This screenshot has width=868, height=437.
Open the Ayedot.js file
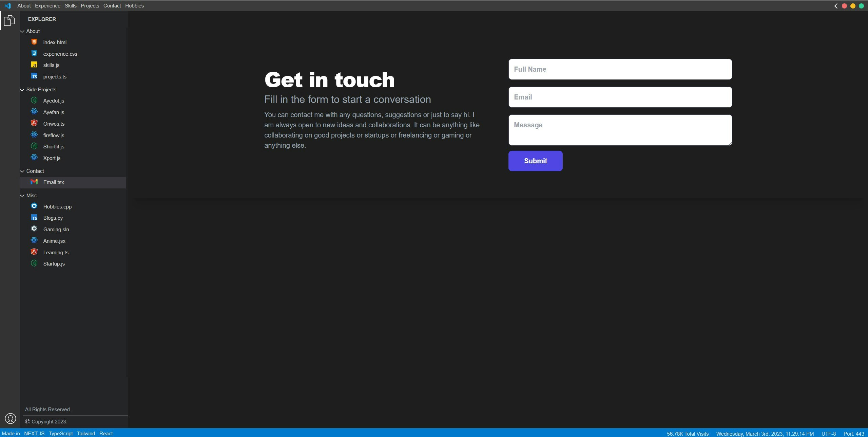click(73, 101)
